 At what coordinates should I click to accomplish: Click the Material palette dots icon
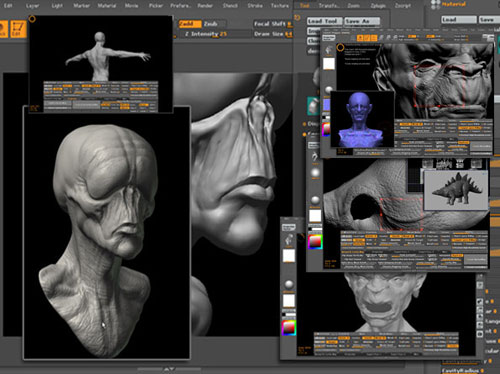pos(435,4)
